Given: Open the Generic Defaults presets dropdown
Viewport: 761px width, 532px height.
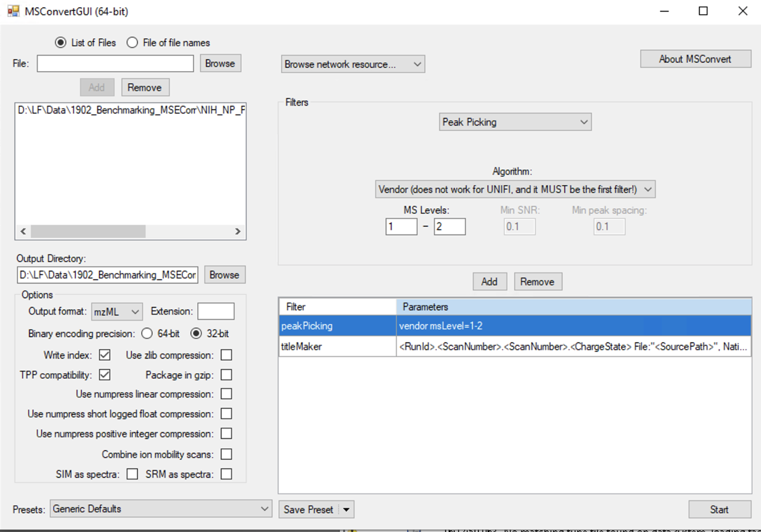Looking at the screenshot, I should (160, 509).
